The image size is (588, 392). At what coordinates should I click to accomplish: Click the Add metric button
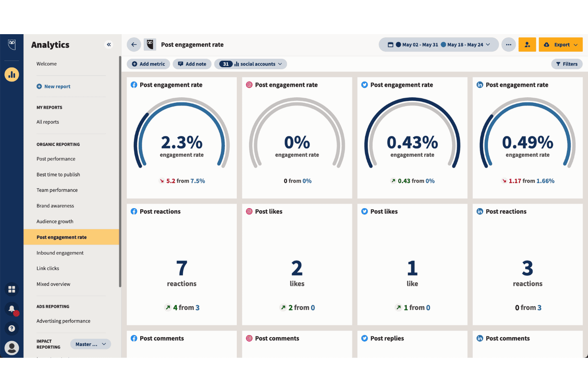click(x=148, y=64)
